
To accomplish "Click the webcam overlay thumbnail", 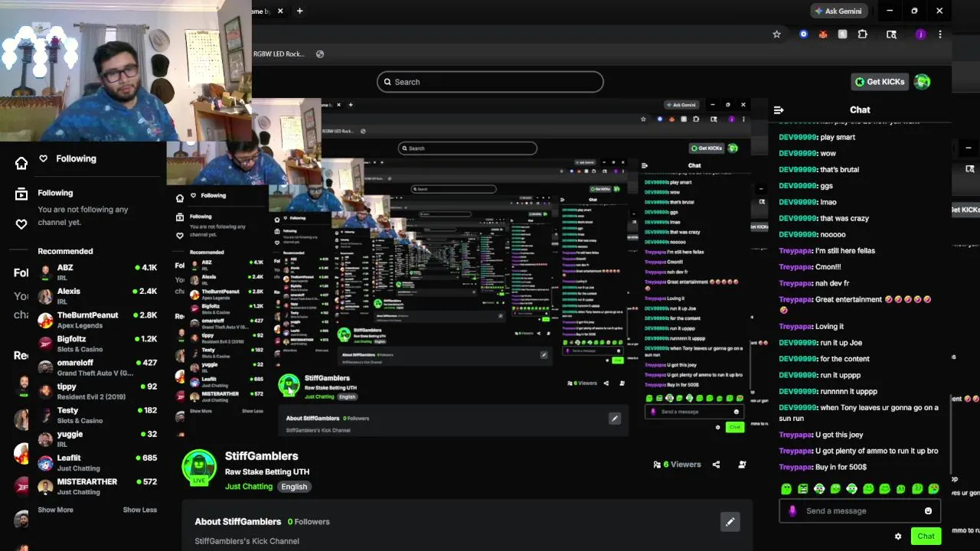I will tap(126, 70).
